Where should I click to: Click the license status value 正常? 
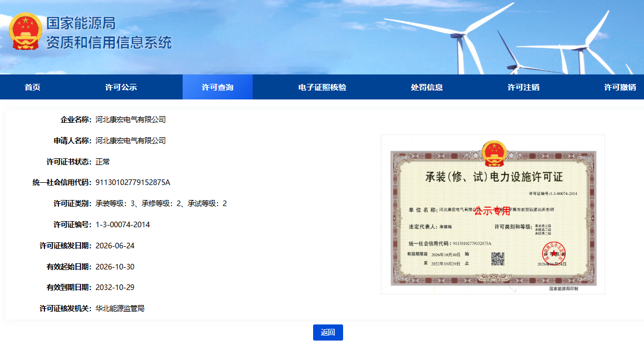[x=103, y=162]
